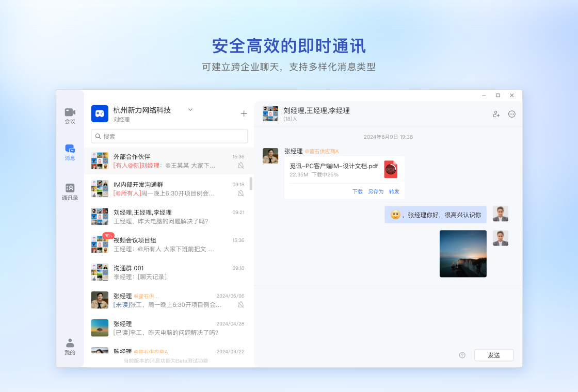This screenshot has width=578, height=392.
Task: Click 张经理's avatar in the chat
Action: pos(270,156)
